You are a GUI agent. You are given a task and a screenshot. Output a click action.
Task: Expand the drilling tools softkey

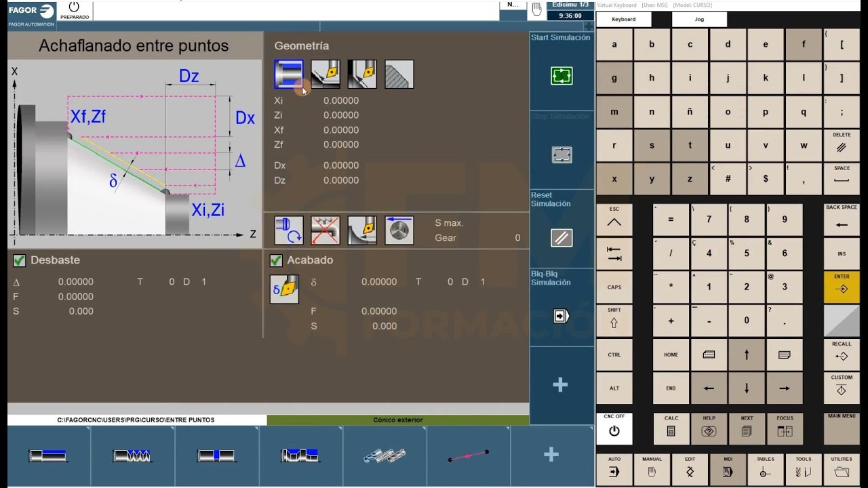tap(384, 455)
